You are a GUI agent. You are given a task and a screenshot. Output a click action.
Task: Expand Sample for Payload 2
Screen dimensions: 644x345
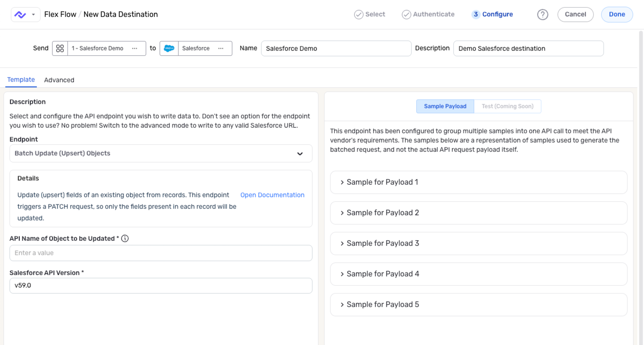(478, 213)
